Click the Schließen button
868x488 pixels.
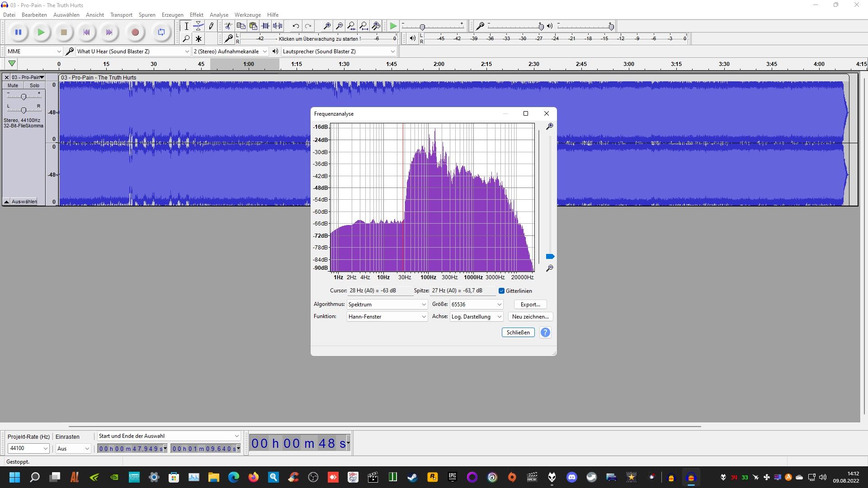point(518,333)
